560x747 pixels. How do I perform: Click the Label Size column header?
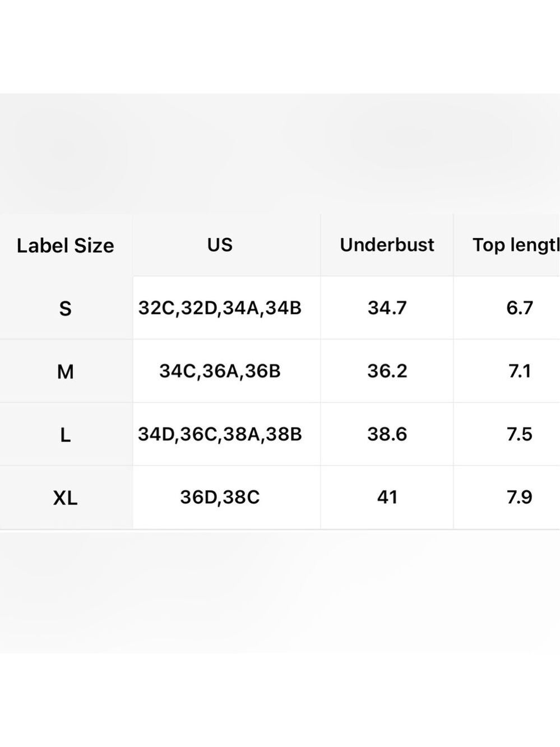(x=66, y=245)
